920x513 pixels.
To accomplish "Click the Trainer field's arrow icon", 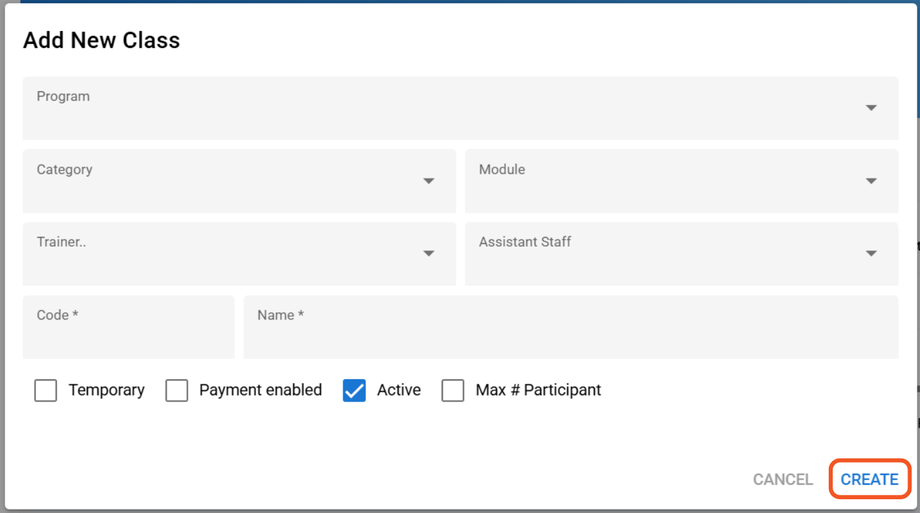I will (x=429, y=254).
